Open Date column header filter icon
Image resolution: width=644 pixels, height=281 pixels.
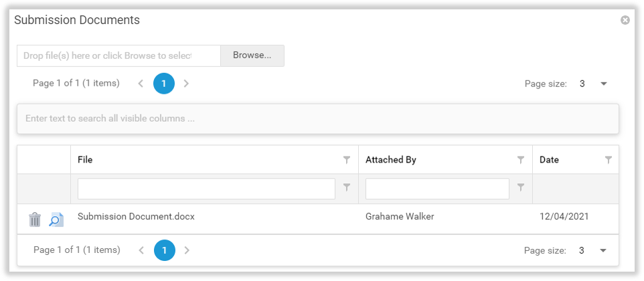pos(609,160)
